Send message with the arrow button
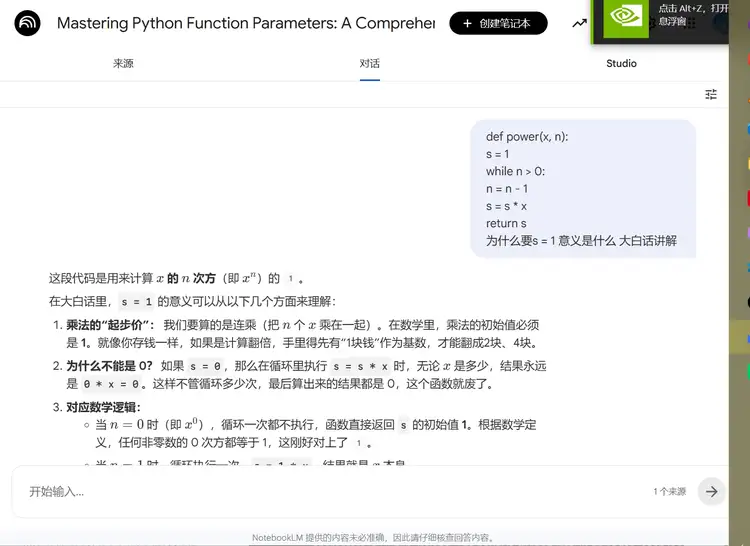The height and width of the screenshot is (546, 750). click(x=711, y=491)
